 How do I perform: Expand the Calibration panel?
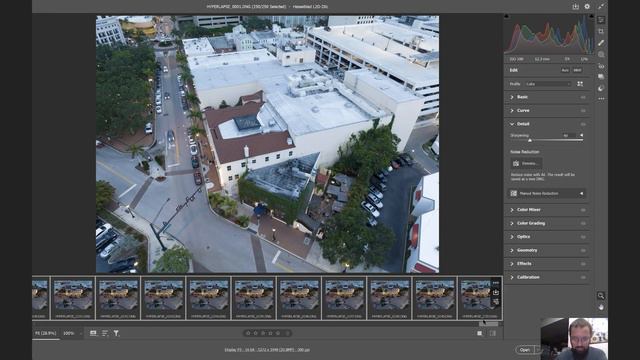click(512, 277)
